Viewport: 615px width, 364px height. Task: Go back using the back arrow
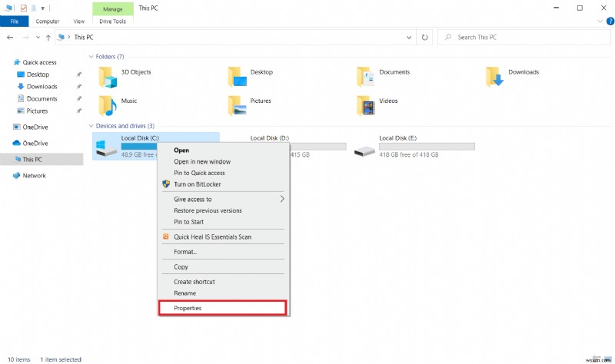pos(10,38)
